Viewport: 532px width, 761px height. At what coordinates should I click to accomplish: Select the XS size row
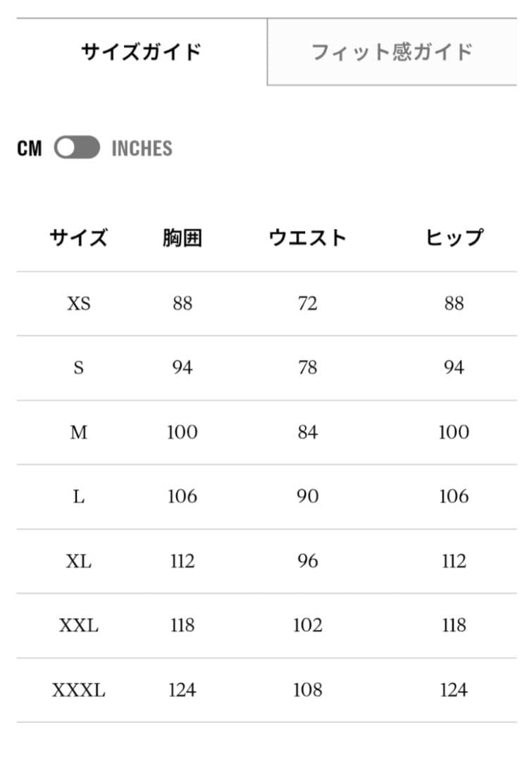tap(80, 303)
